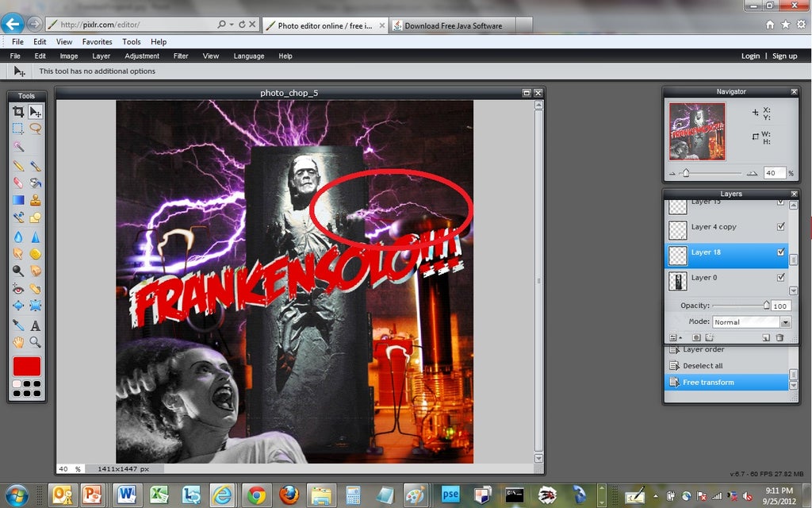This screenshot has height=508, width=812.
Task: Open the Pixlr Image menu
Action: point(68,56)
